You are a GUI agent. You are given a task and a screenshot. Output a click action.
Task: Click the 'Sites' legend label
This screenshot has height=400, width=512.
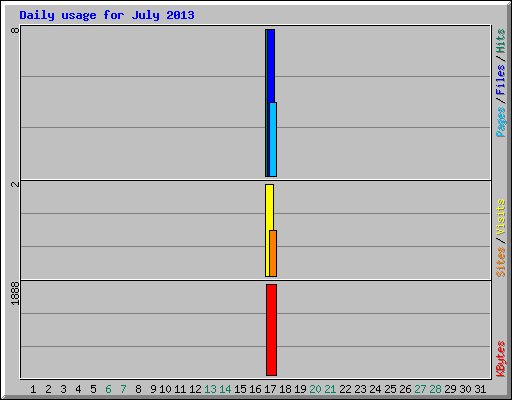(501, 262)
